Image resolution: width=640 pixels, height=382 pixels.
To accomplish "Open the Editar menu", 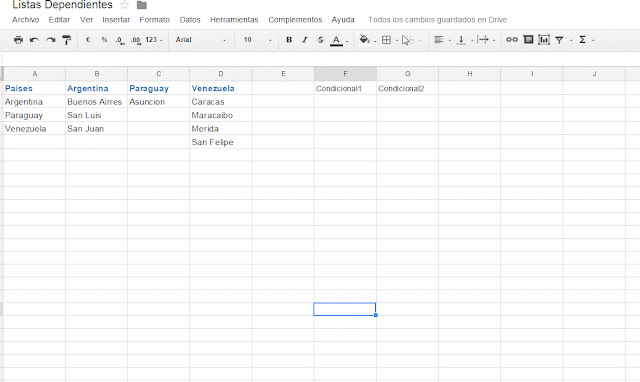I will [59, 20].
